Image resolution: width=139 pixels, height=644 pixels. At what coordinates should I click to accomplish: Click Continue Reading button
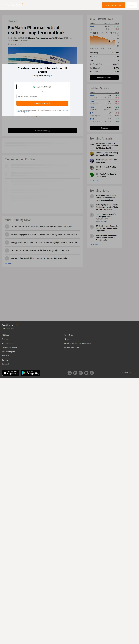click(x=42, y=131)
